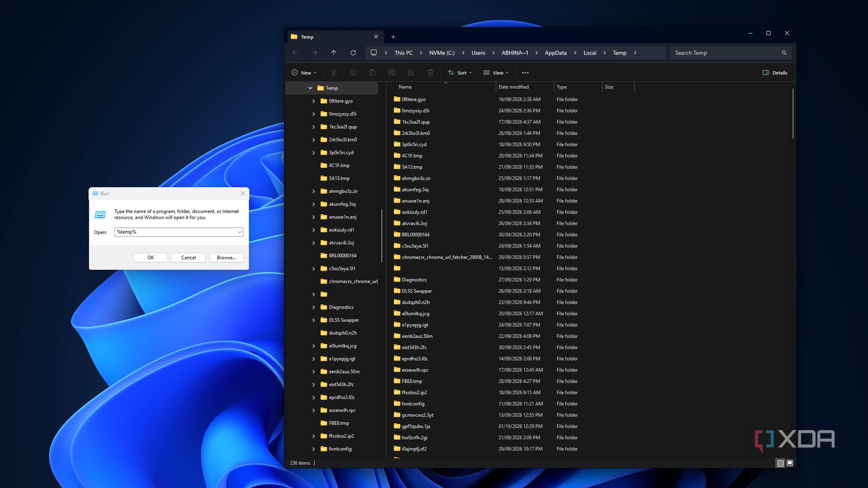Sort by Date modified column header
Image resolution: width=868 pixels, height=488 pixels.
[x=524, y=87]
